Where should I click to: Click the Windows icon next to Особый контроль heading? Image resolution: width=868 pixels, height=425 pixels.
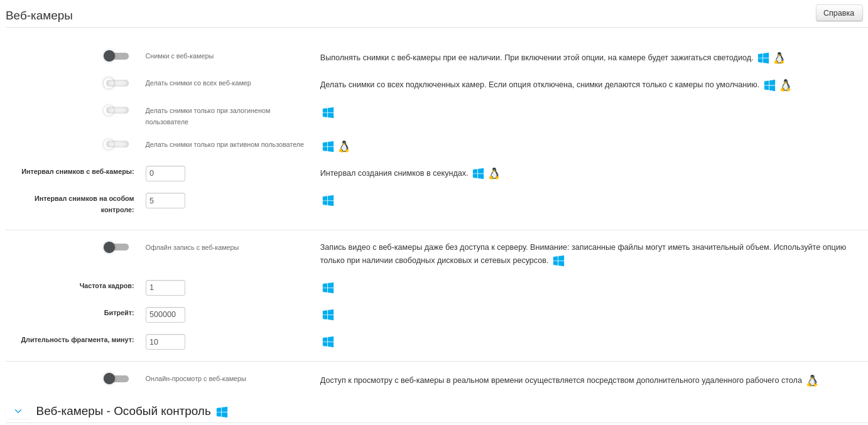[x=222, y=412]
